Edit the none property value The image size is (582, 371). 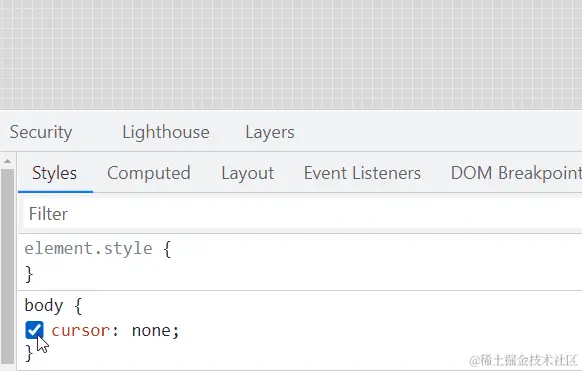pos(151,331)
